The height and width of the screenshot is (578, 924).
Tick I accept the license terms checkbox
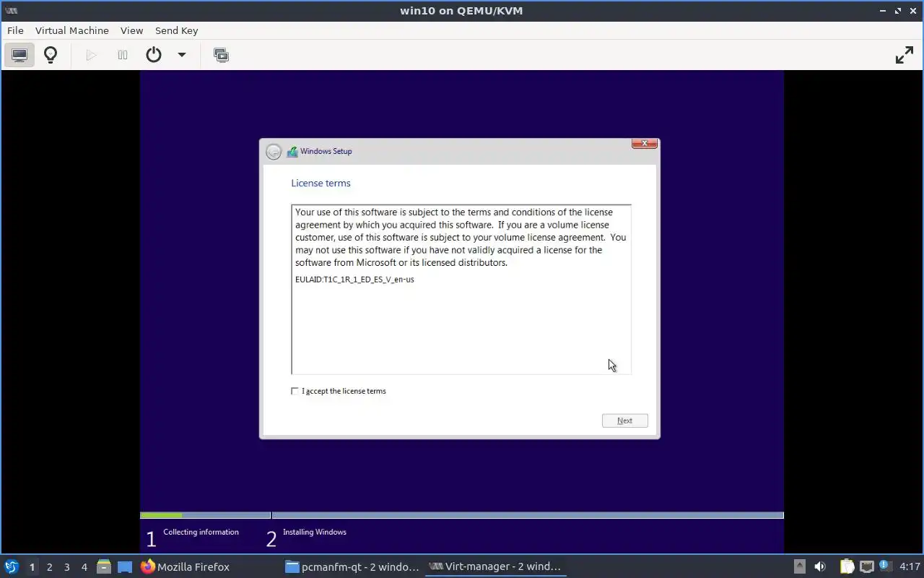[295, 391]
